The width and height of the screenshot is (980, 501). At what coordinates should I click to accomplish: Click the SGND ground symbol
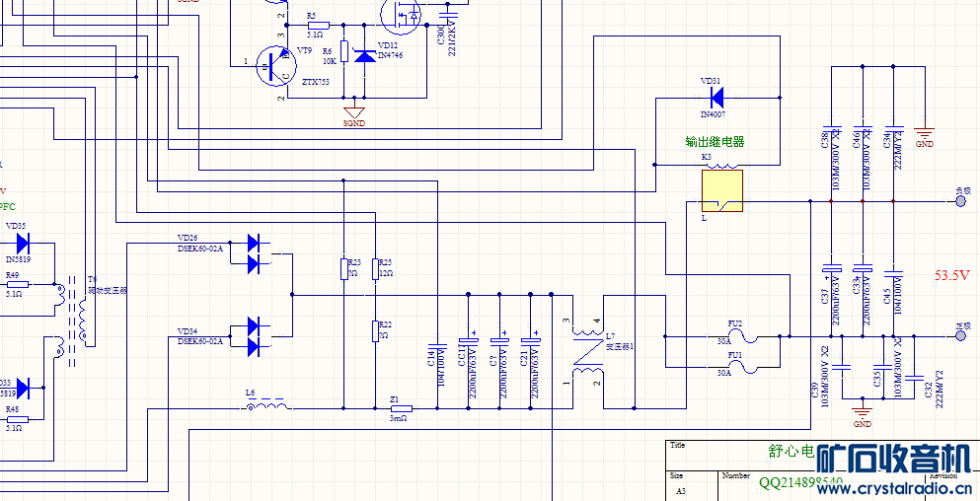pos(354,111)
